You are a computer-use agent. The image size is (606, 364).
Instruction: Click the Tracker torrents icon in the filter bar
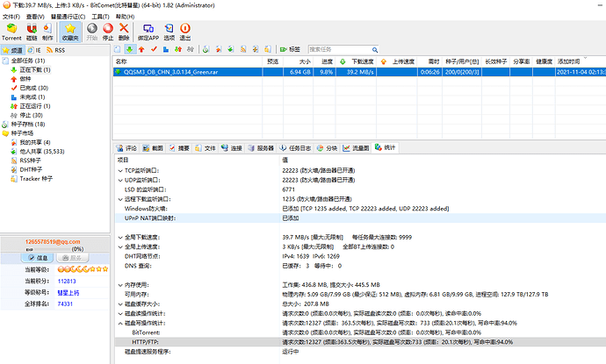(x=268, y=49)
